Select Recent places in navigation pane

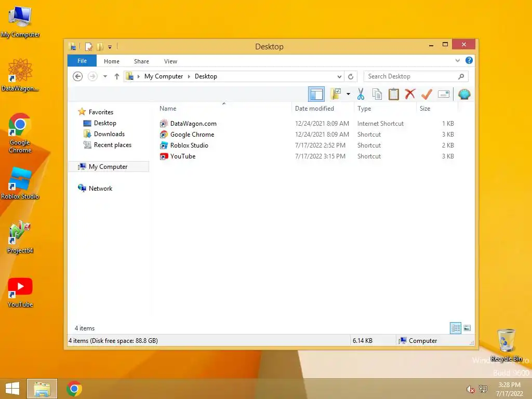tap(112, 145)
